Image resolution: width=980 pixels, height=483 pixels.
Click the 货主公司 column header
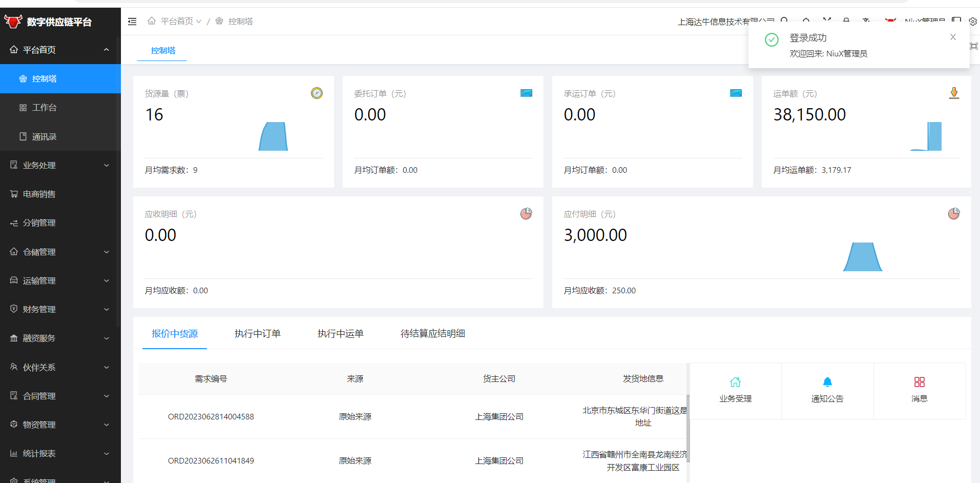point(499,379)
